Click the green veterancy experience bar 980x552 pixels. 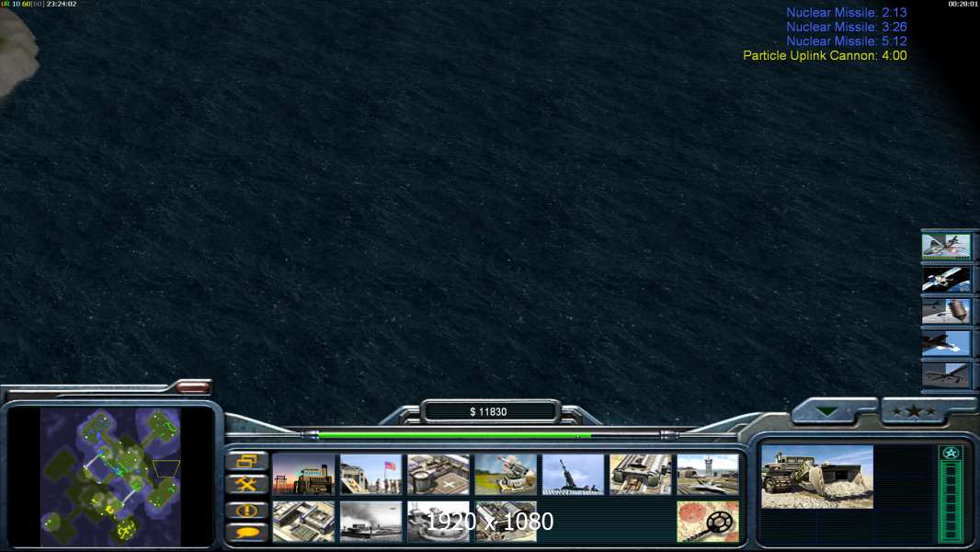click(x=952, y=500)
